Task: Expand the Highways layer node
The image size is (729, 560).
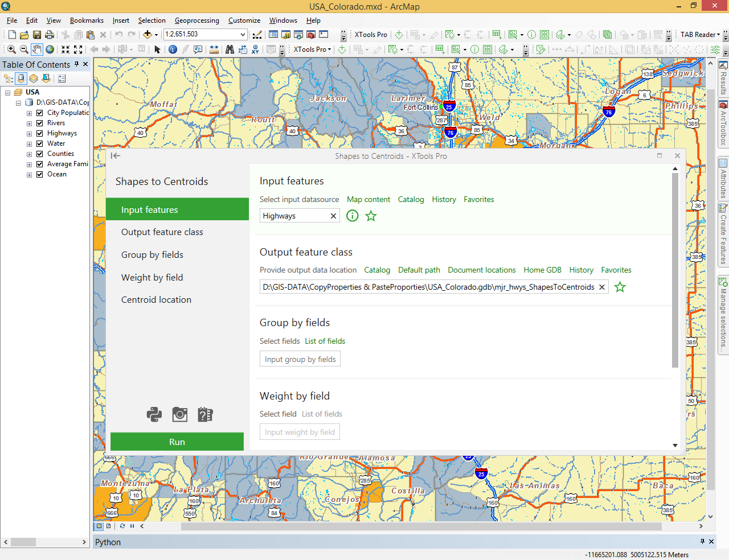Action: tap(29, 134)
